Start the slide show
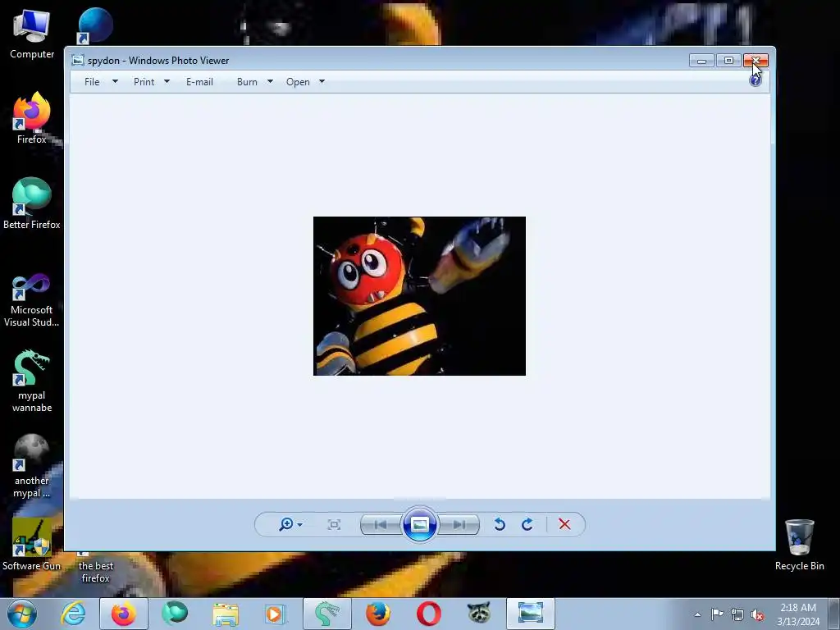Image resolution: width=840 pixels, height=630 pixels. [x=419, y=524]
